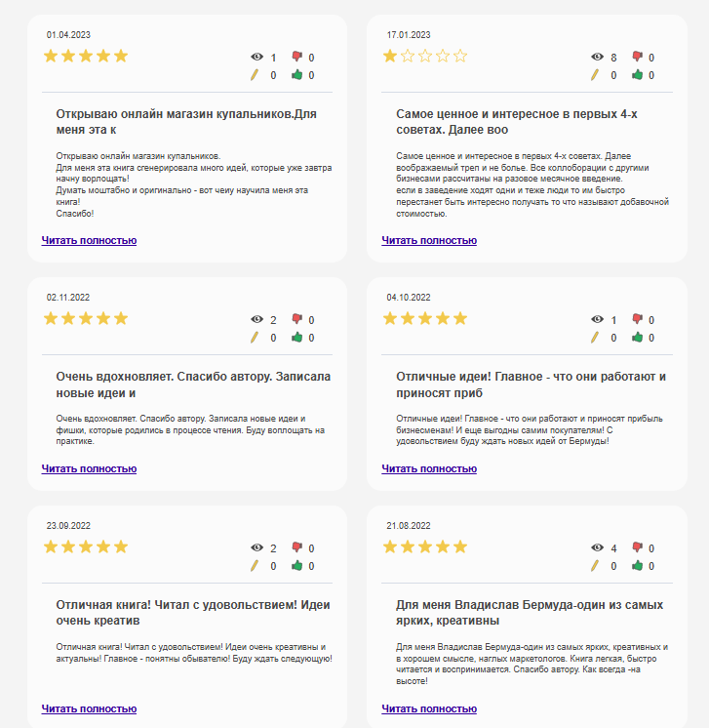Screen dimensions: 709x728
Task: Expand full text of 02.11.2022 review
Action: [89, 468]
